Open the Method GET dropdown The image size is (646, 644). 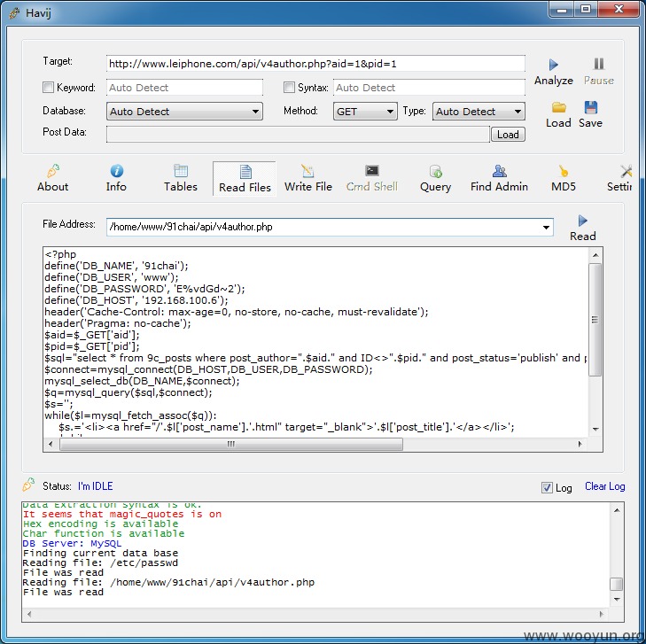(x=365, y=112)
